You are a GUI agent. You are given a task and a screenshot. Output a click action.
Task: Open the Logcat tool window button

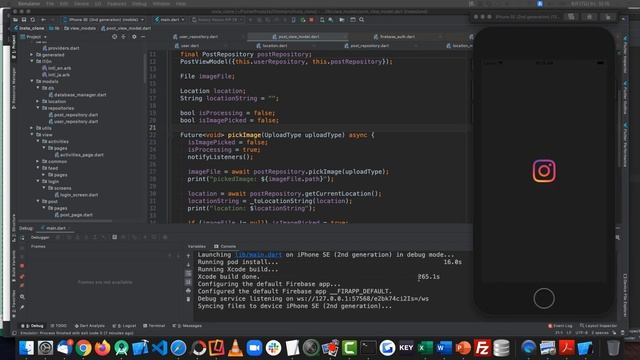124,326
